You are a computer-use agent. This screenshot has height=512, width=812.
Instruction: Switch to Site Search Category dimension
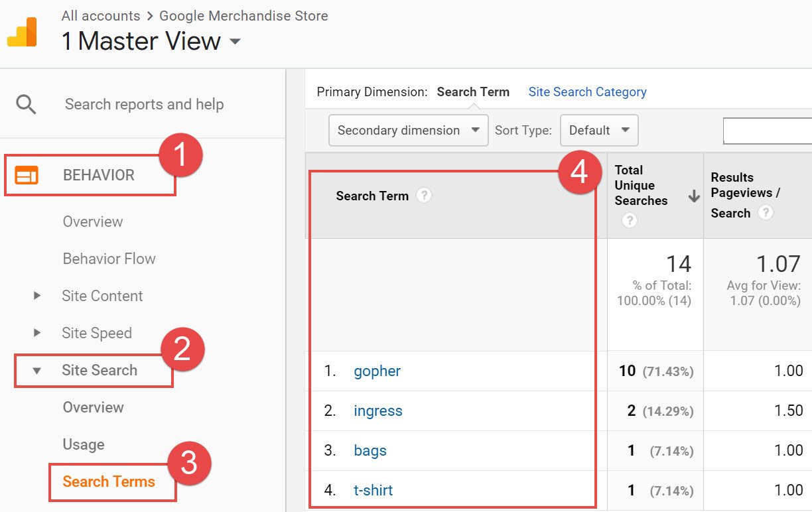(x=587, y=92)
